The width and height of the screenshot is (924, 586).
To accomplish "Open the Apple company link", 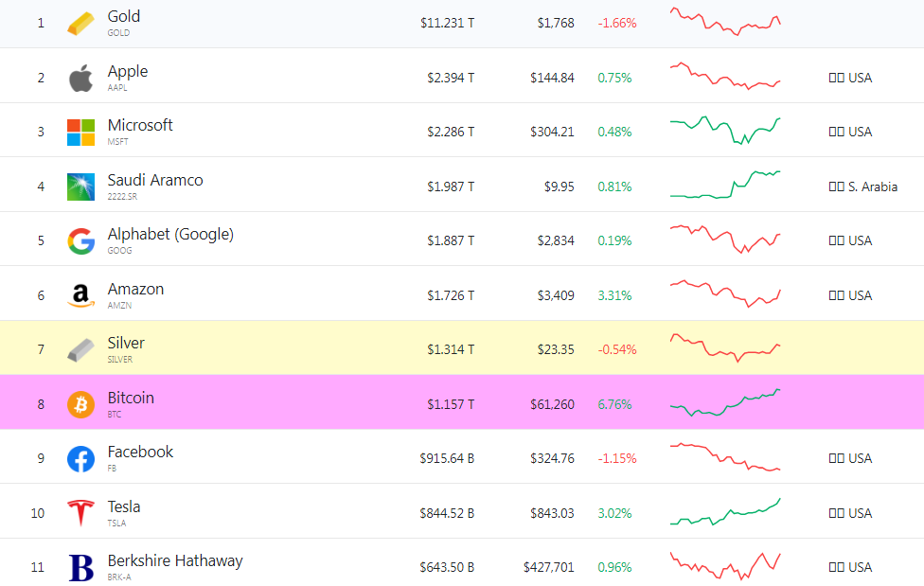I will [128, 71].
